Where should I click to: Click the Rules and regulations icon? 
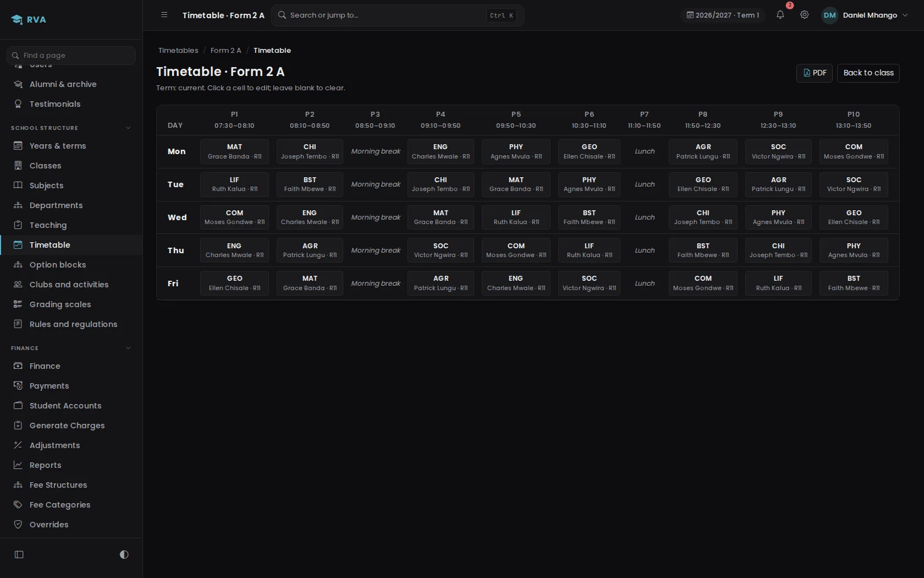[18, 324]
